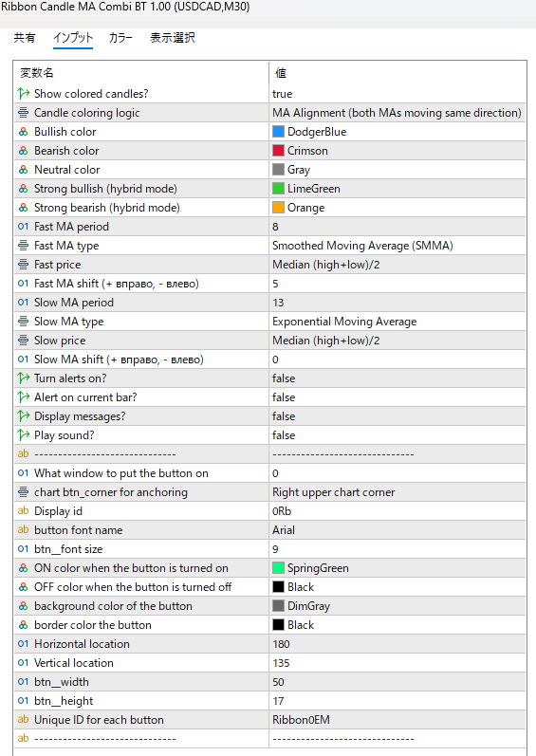This screenshot has width=536, height=756.
Task: Switch to the カラー tab
Action: click(x=120, y=38)
